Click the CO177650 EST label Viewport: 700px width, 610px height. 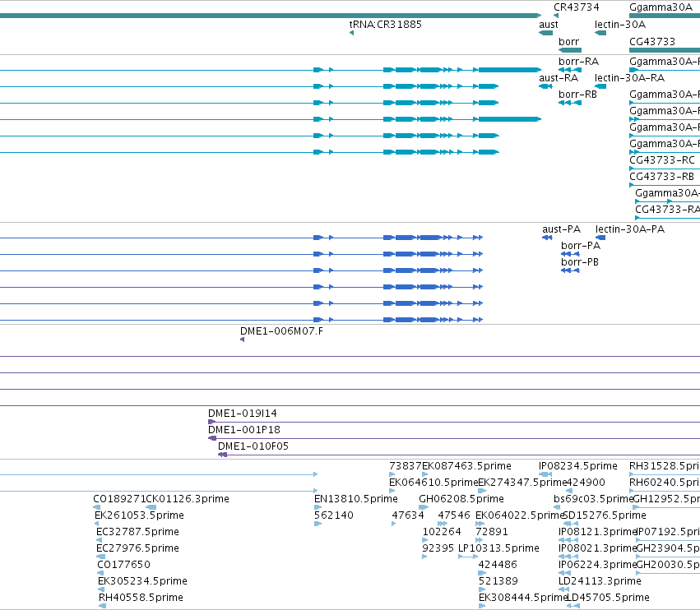[123, 565]
